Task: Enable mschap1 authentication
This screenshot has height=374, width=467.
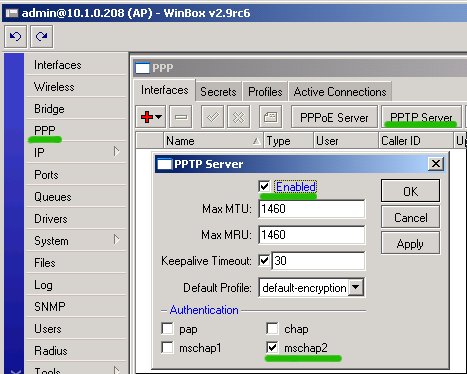Action: pos(167,348)
